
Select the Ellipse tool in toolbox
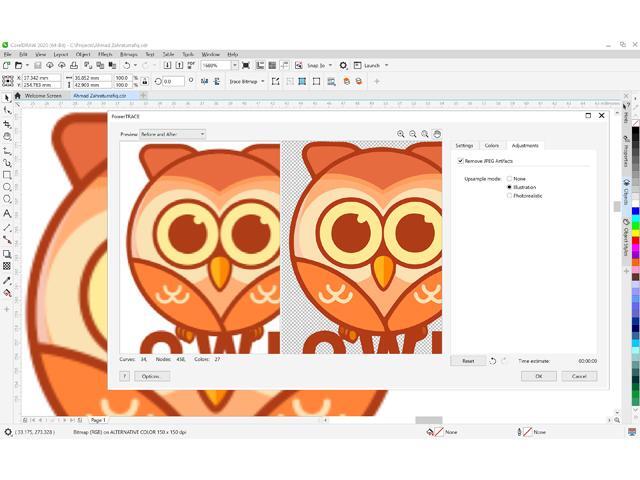click(x=7, y=187)
